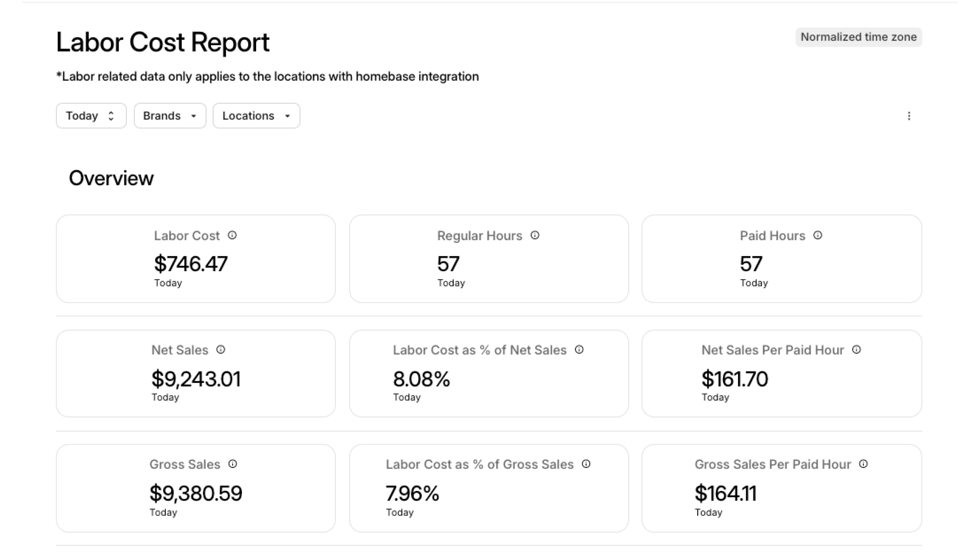Image resolution: width=980 pixels, height=553 pixels.
Task: Show info for Gross Sales Per Paid Hour
Action: [x=863, y=464]
